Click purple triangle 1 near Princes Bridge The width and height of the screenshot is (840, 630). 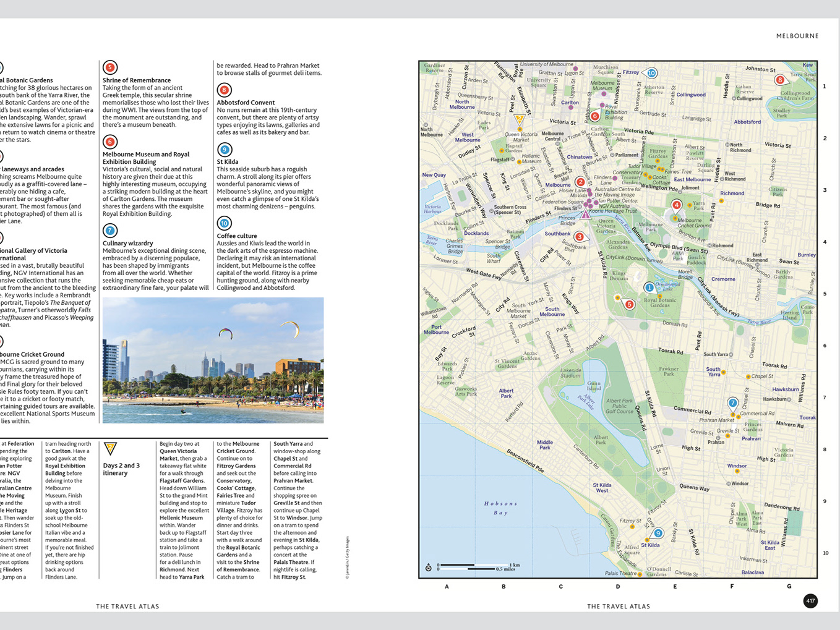[x=585, y=215]
